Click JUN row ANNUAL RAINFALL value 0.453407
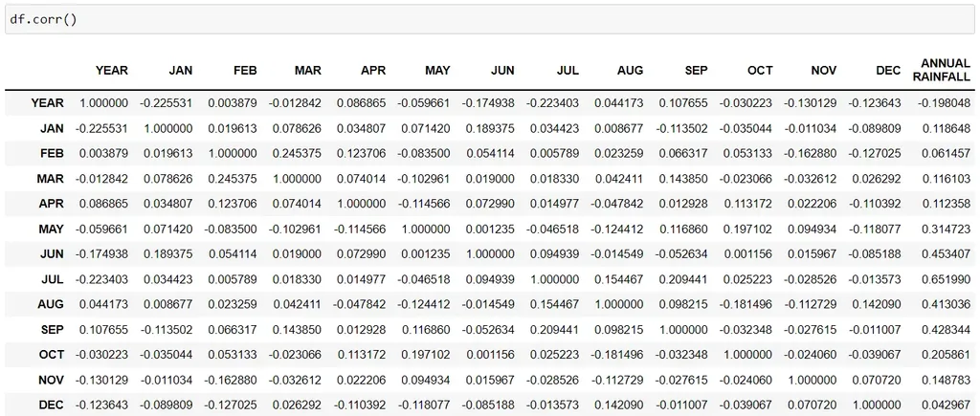The height and width of the screenshot is (416, 980). click(x=943, y=254)
